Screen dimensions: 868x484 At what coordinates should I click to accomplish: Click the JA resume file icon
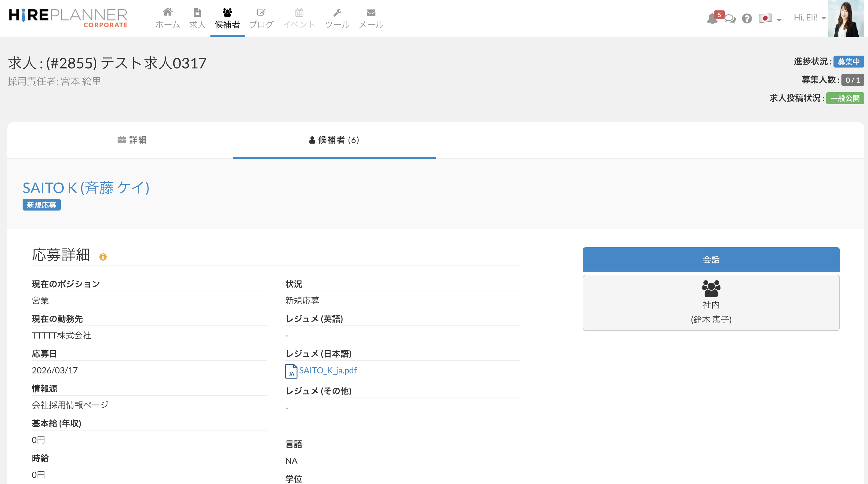[291, 371]
